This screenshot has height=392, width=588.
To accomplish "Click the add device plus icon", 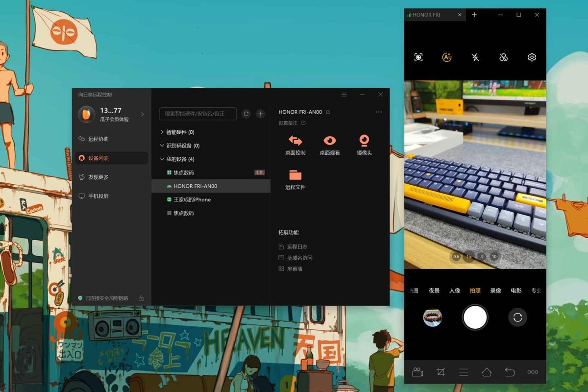I will coord(260,114).
